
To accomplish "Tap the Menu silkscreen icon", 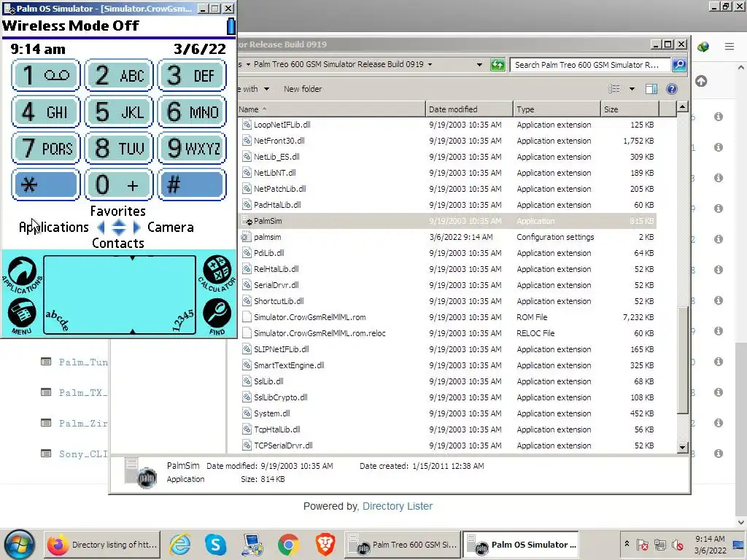I will (x=22, y=316).
